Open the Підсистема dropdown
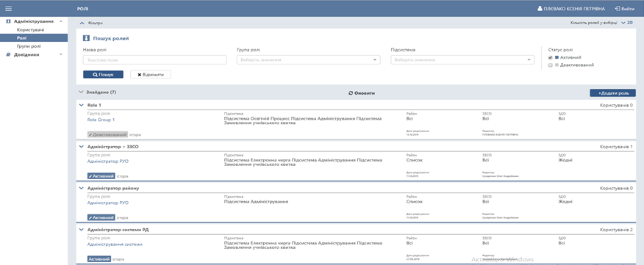 pos(462,60)
